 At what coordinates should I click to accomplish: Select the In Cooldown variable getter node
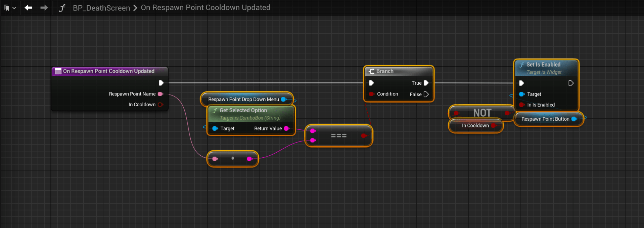(476, 125)
